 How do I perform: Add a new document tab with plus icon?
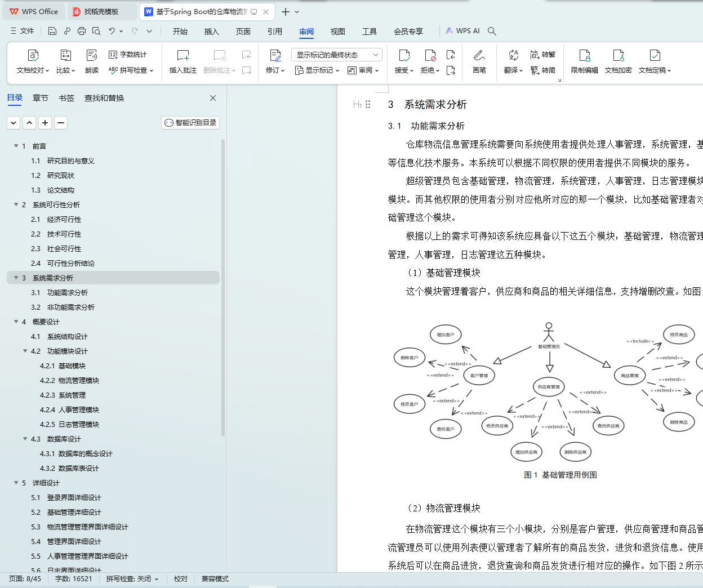[x=286, y=12]
